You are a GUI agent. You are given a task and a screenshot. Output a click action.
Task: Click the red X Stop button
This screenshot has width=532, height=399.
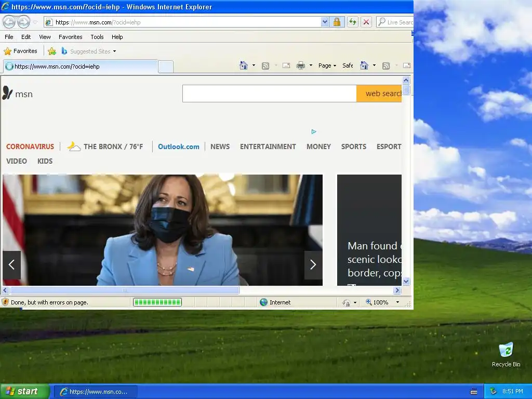pyautogui.click(x=366, y=22)
